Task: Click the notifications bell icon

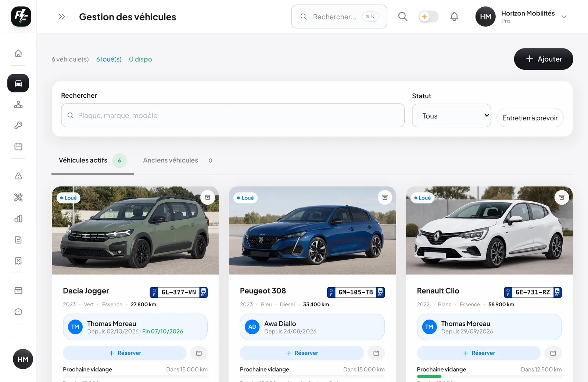Action: tap(454, 17)
